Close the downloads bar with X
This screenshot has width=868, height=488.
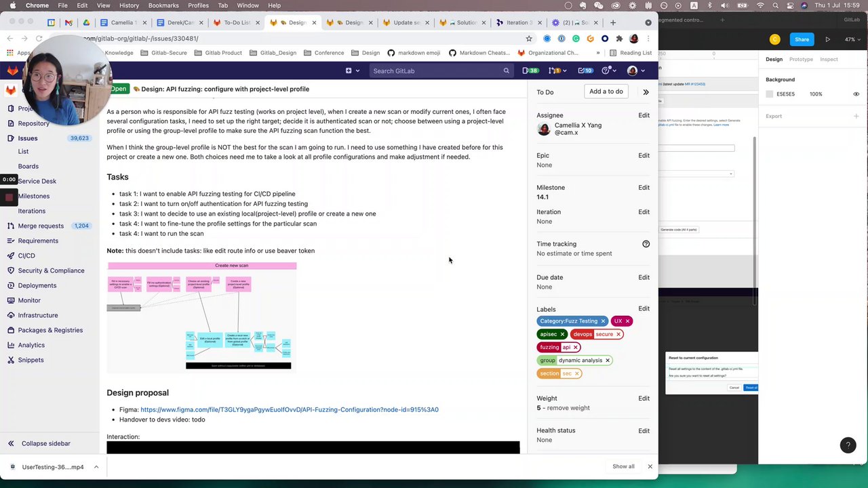tap(650, 466)
